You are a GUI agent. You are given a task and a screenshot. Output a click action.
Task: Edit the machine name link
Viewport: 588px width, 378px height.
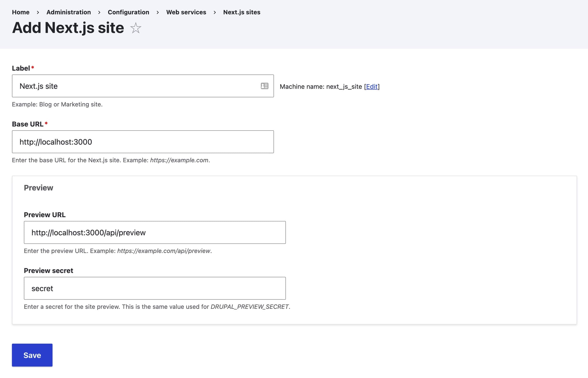point(372,87)
